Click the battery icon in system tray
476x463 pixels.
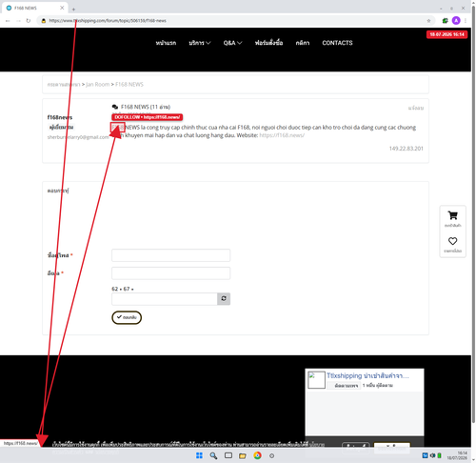tap(439, 455)
